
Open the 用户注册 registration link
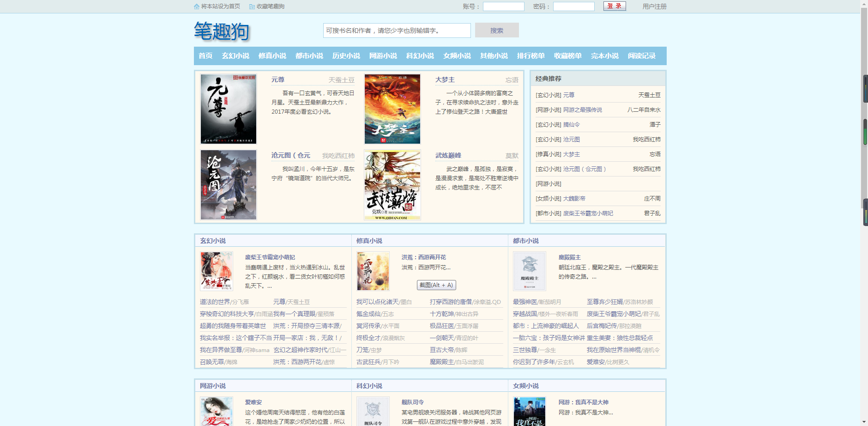[x=654, y=6]
